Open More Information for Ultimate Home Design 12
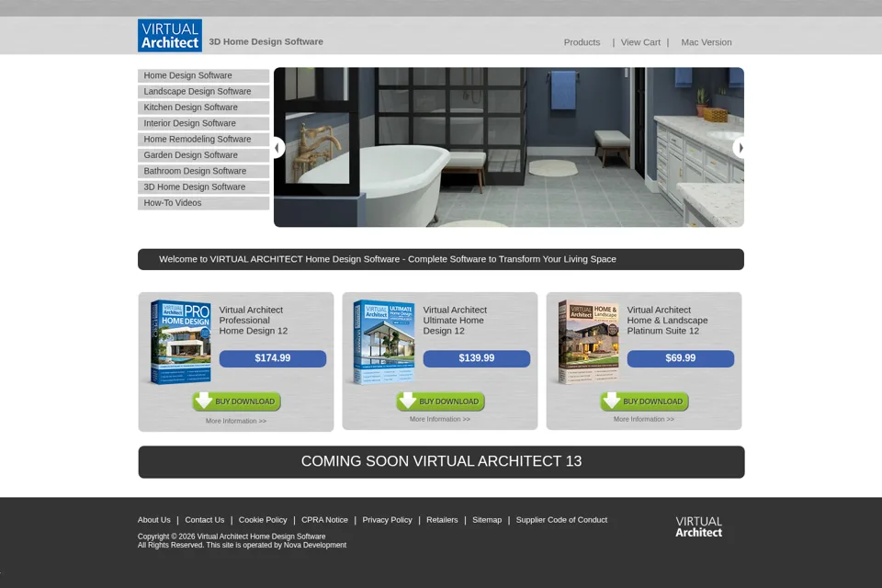 pos(440,419)
